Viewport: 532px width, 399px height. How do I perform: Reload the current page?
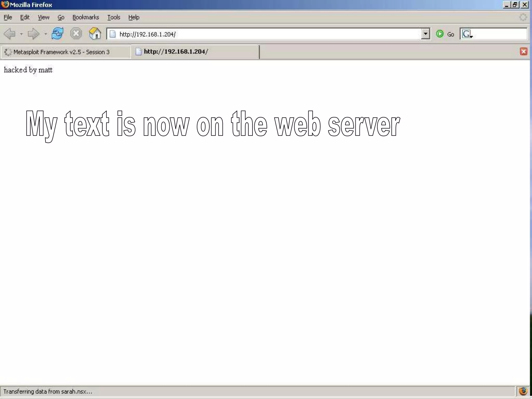coord(57,34)
